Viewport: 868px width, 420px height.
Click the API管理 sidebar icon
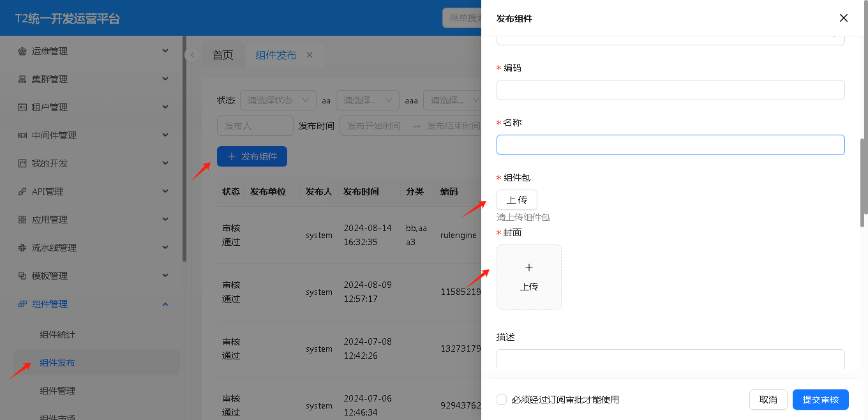click(22, 191)
